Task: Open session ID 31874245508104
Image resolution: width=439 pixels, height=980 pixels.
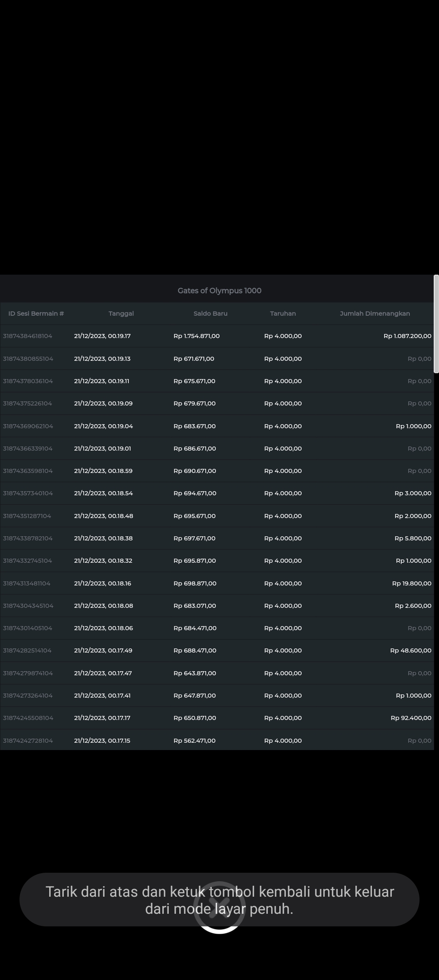Action: pos(28,718)
